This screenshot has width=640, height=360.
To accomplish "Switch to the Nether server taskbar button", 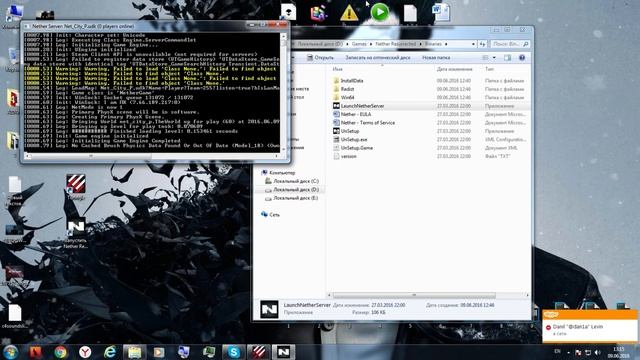I will pyautogui.click(x=284, y=352).
